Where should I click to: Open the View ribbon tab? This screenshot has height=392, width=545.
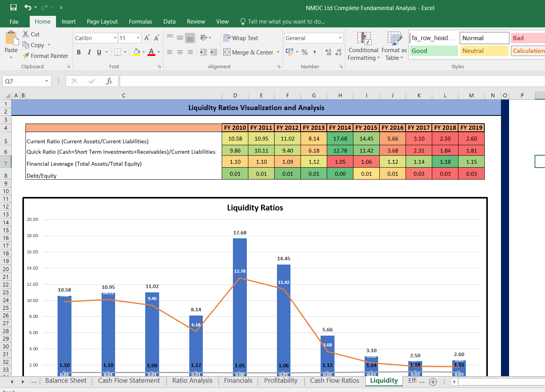click(x=222, y=22)
